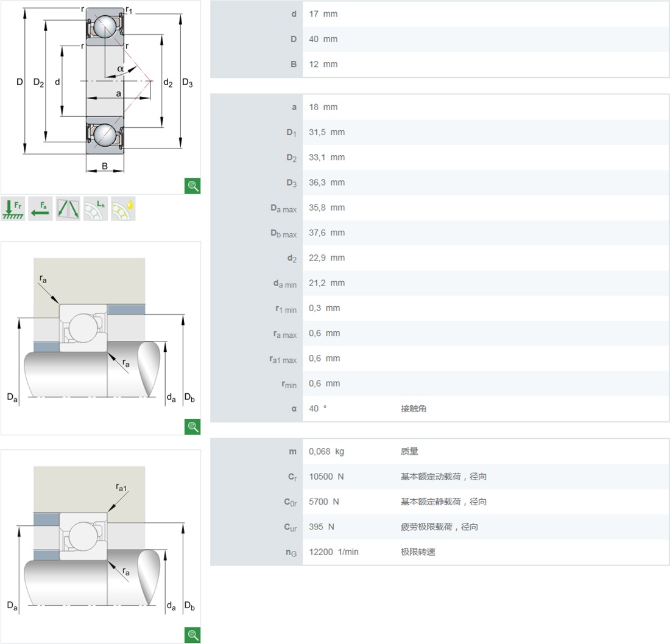The height and width of the screenshot is (644, 670).
Task: Click the Fr radial load icon
Action: (x=13, y=208)
